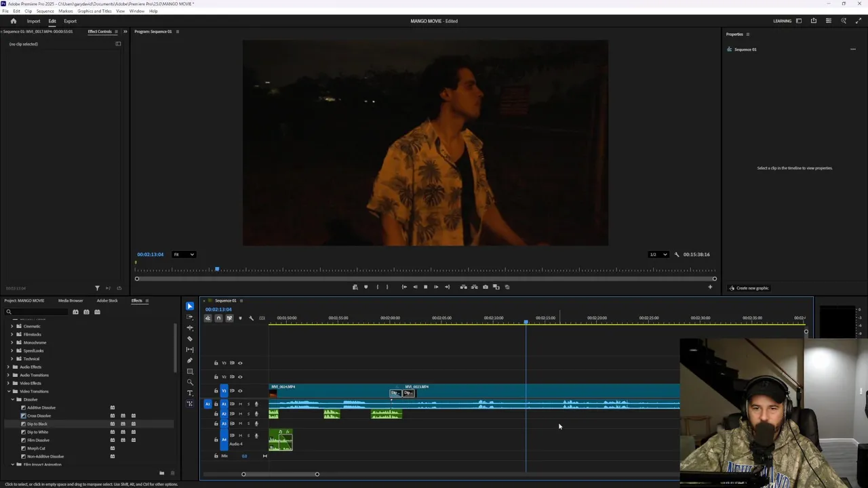Click the filter icon in Effect Controls

[97, 288]
